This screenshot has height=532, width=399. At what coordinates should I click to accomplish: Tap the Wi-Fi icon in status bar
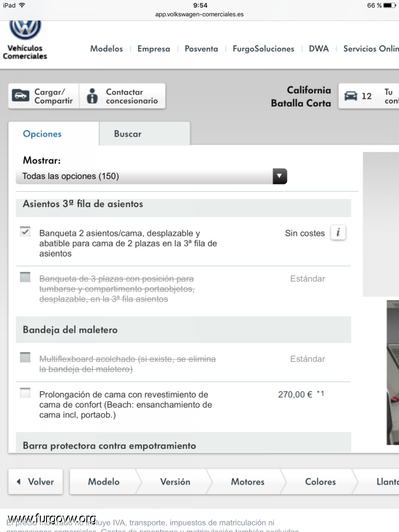click(x=22, y=5)
